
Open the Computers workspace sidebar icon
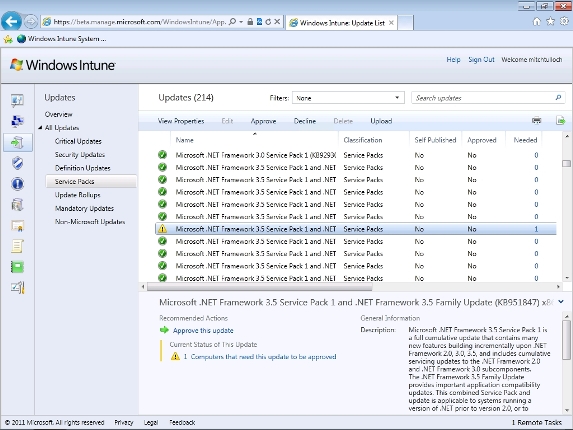click(x=17, y=121)
